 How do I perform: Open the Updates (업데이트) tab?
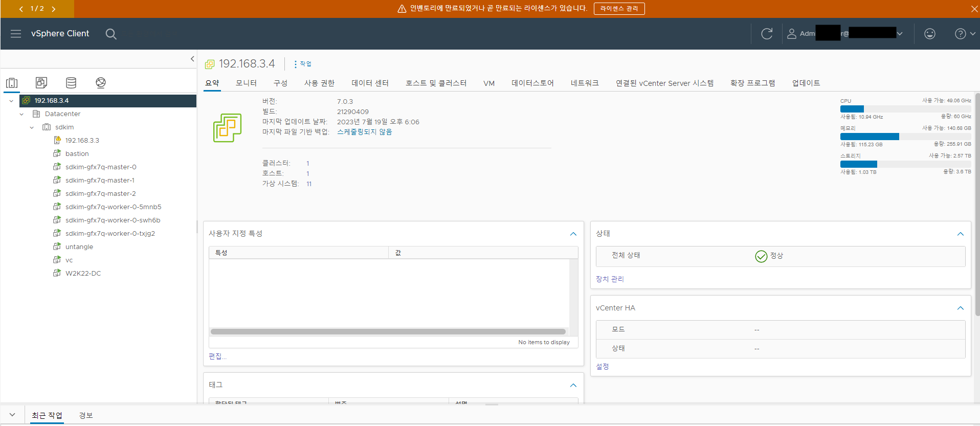tap(806, 83)
